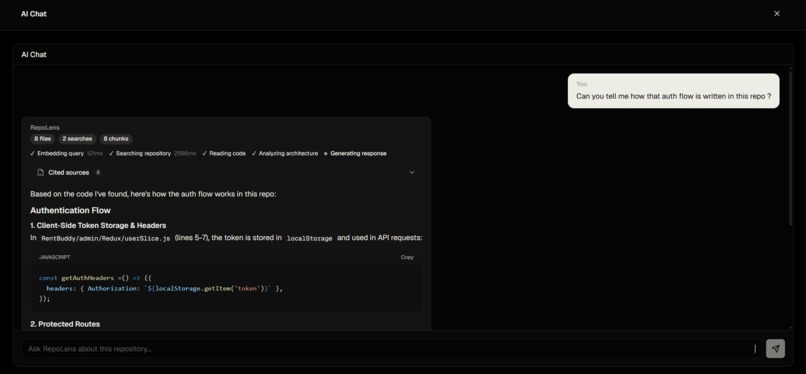The height and width of the screenshot is (374, 806).
Task: Click the Embedding query step
Action: point(67,154)
